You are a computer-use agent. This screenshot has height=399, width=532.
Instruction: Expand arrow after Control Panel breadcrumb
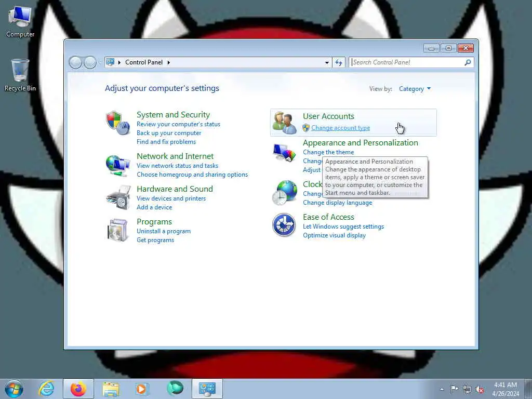tap(169, 62)
